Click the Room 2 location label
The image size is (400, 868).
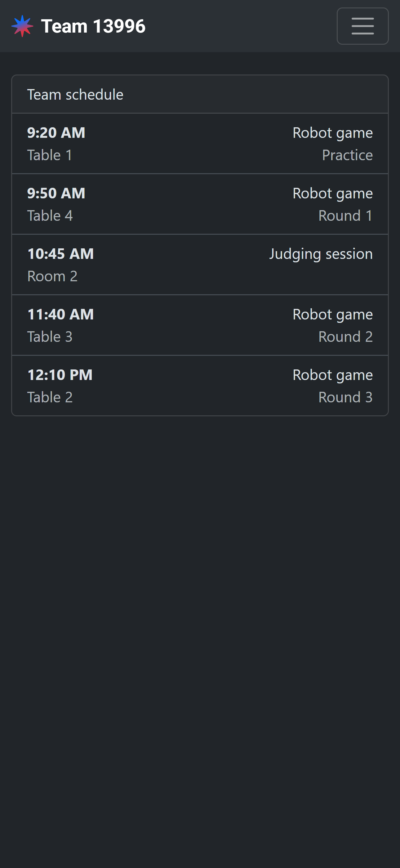(x=52, y=276)
